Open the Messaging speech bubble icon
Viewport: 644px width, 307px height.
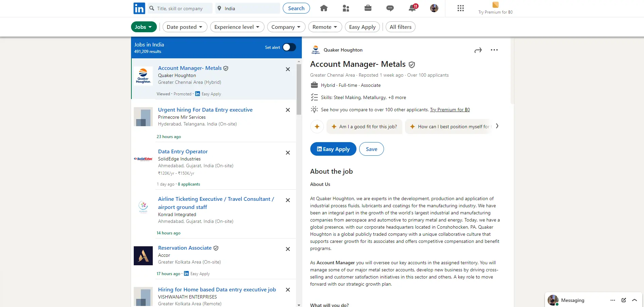click(x=390, y=8)
